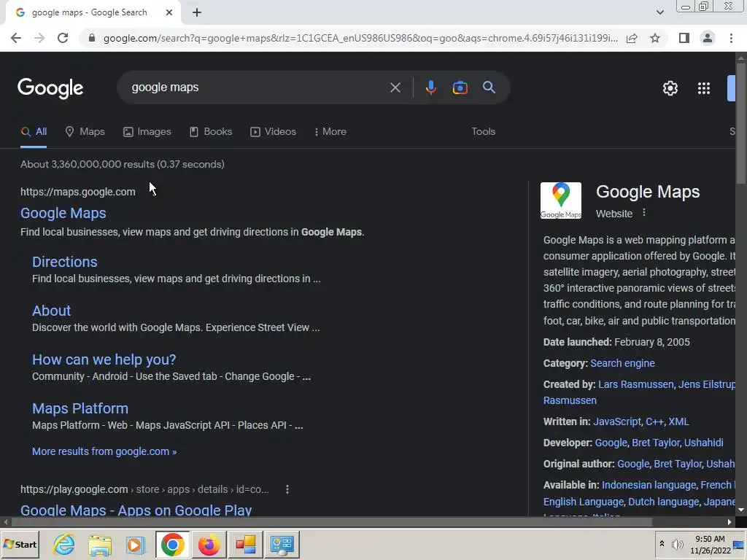Screen dimensions: 747x560
Task: Open the Chrome side panel icon
Action: (x=684, y=38)
